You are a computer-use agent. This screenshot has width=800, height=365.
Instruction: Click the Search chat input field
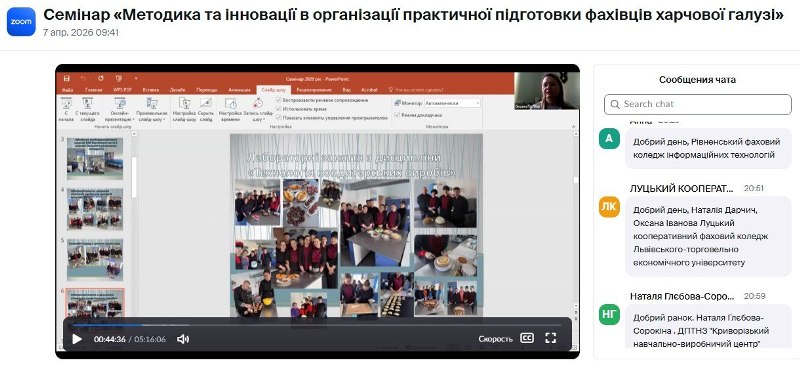point(697,104)
